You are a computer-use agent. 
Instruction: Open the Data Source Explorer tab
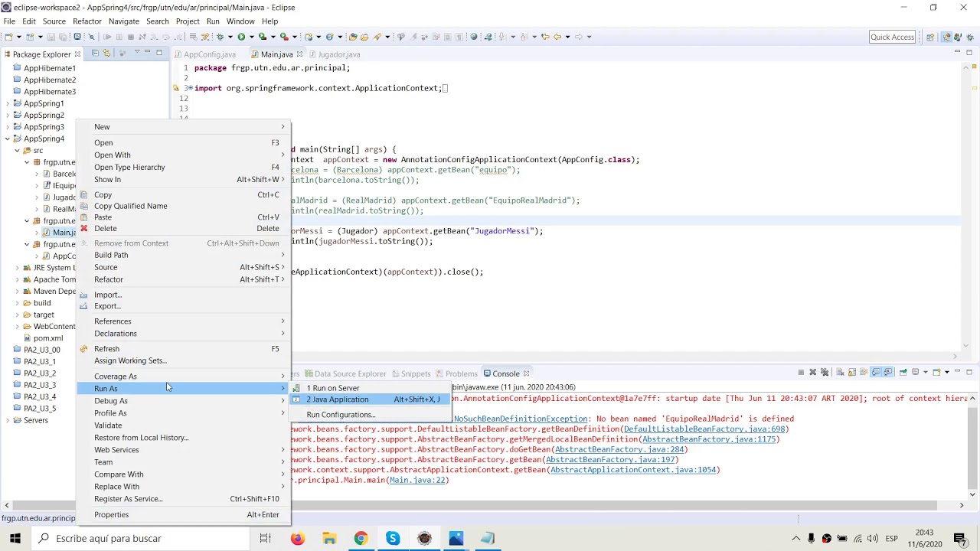tap(345, 373)
